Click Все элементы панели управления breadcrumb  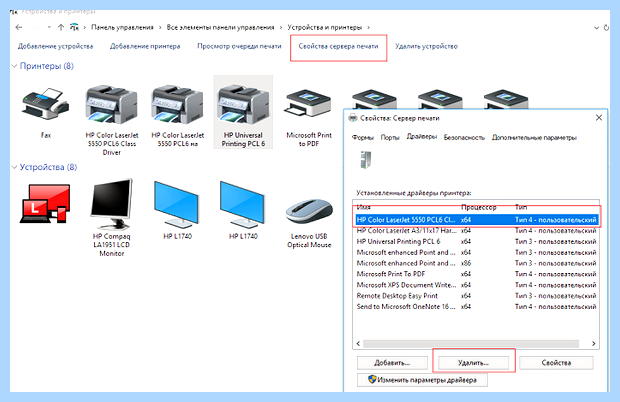click(x=220, y=27)
